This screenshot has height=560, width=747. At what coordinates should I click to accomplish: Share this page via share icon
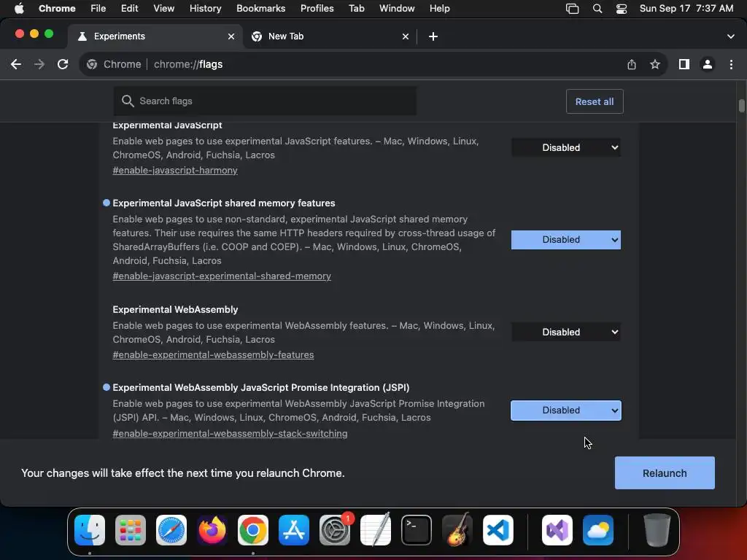pyautogui.click(x=632, y=64)
